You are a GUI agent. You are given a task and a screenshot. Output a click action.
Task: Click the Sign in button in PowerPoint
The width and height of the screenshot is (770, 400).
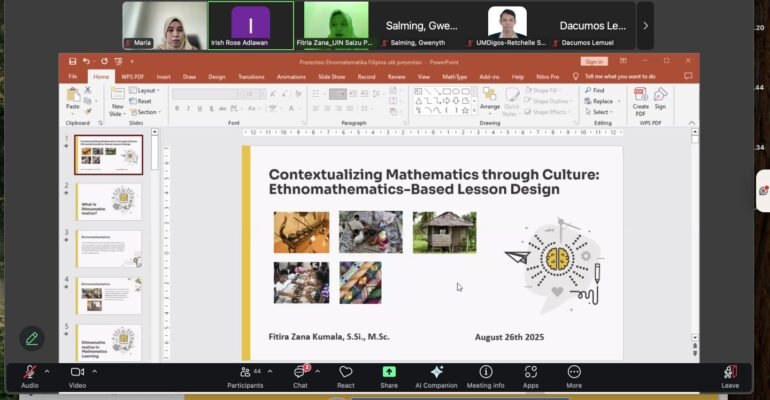pyautogui.click(x=593, y=61)
